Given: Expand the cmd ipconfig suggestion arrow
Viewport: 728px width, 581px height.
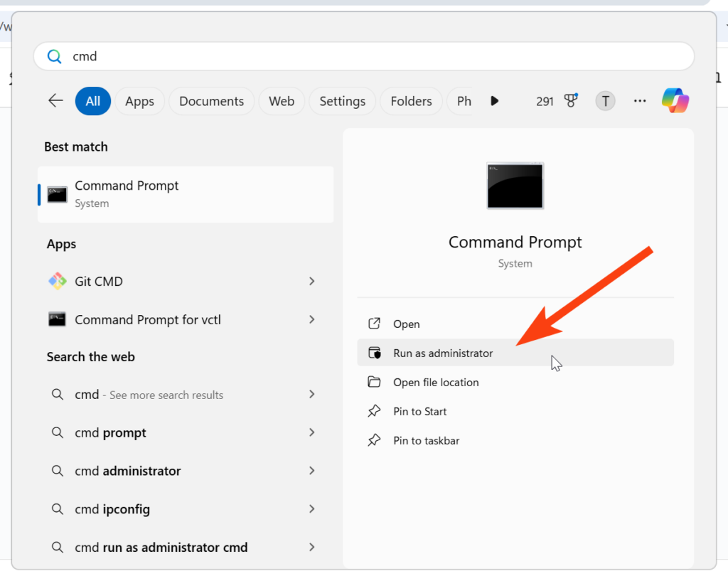Looking at the screenshot, I should (x=311, y=509).
